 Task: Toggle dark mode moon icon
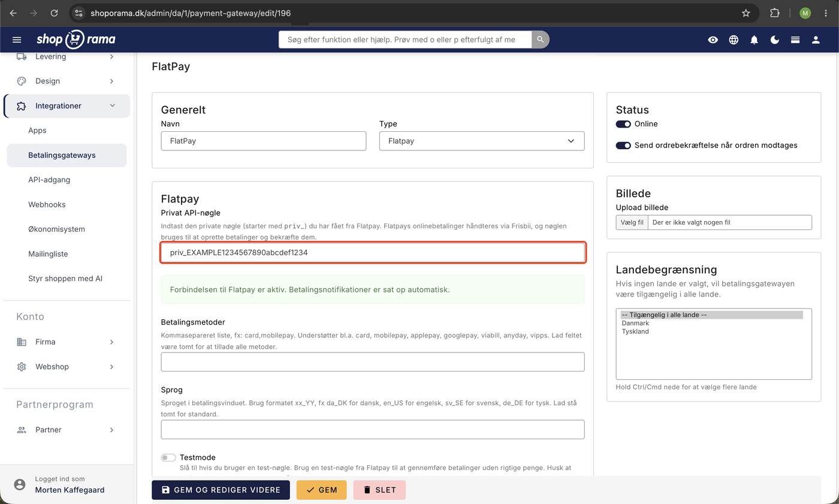click(775, 40)
